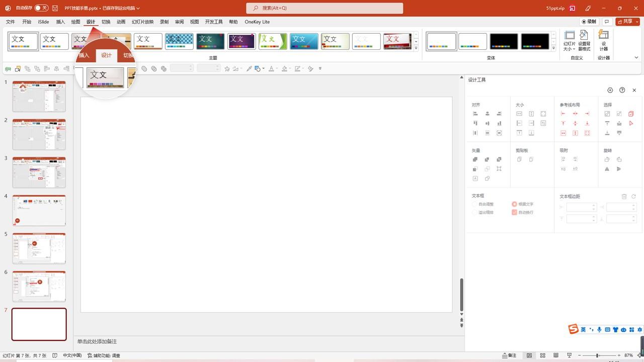644x362 pixels.
Task: Start slideshow from status bar icon
Action: point(569,355)
